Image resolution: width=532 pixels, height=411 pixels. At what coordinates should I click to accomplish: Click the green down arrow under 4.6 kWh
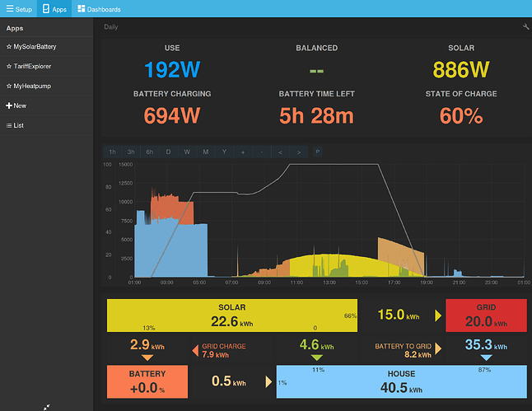pyautogui.click(x=316, y=357)
